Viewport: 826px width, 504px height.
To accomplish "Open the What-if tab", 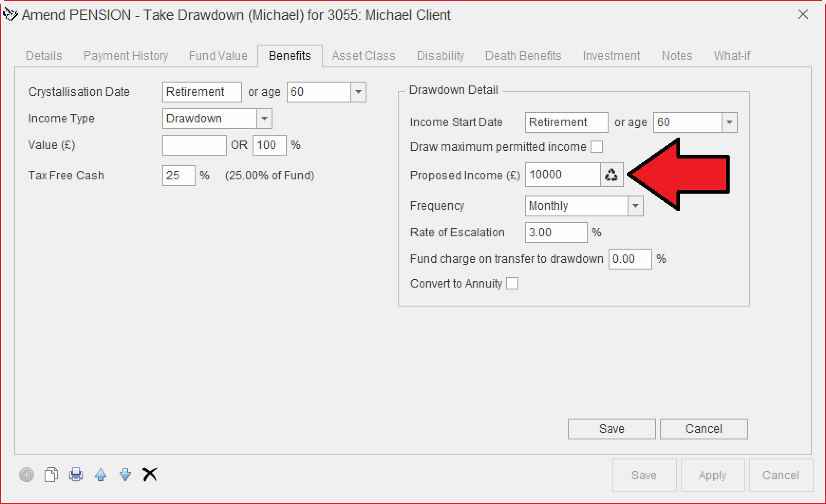I will click(732, 56).
